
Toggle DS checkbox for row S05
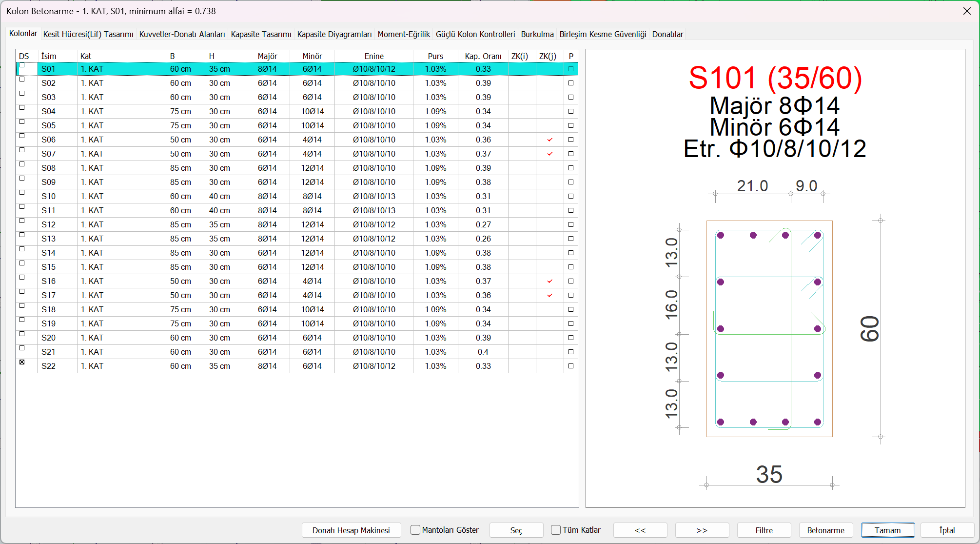click(22, 121)
